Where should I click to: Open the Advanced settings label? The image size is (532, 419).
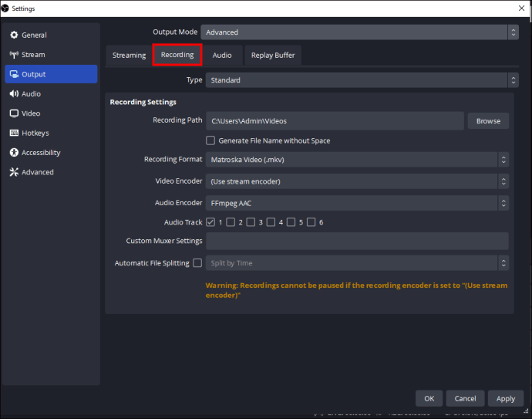click(38, 172)
